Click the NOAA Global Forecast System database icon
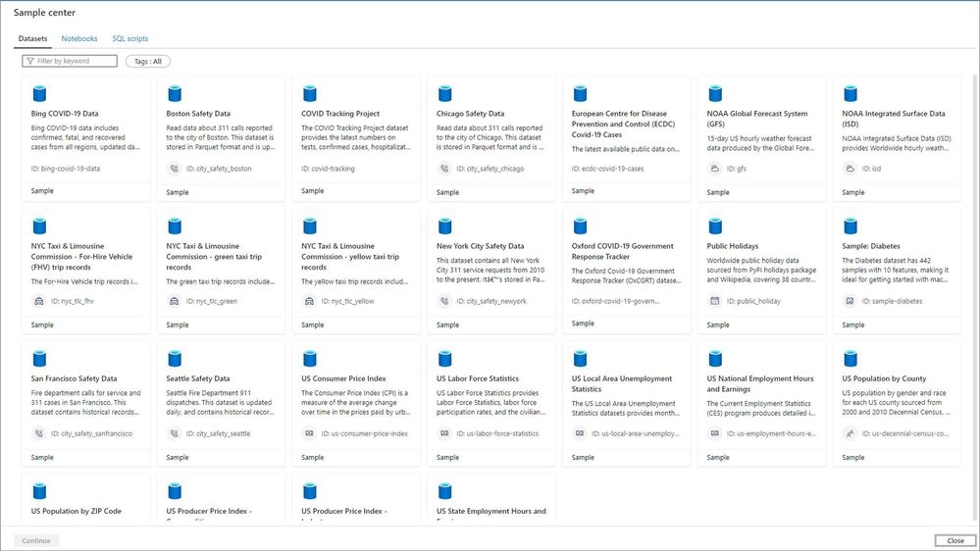The image size is (980, 551). point(715,94)
